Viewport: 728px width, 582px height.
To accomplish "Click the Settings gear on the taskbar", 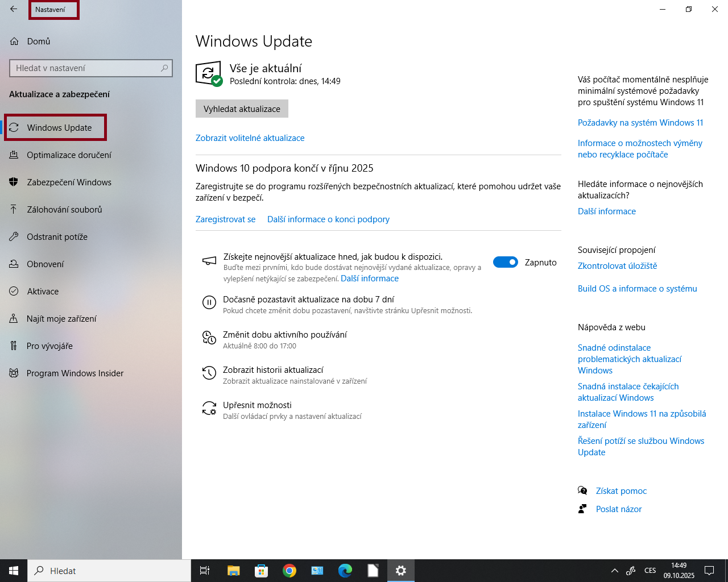I will click(401, 571).
